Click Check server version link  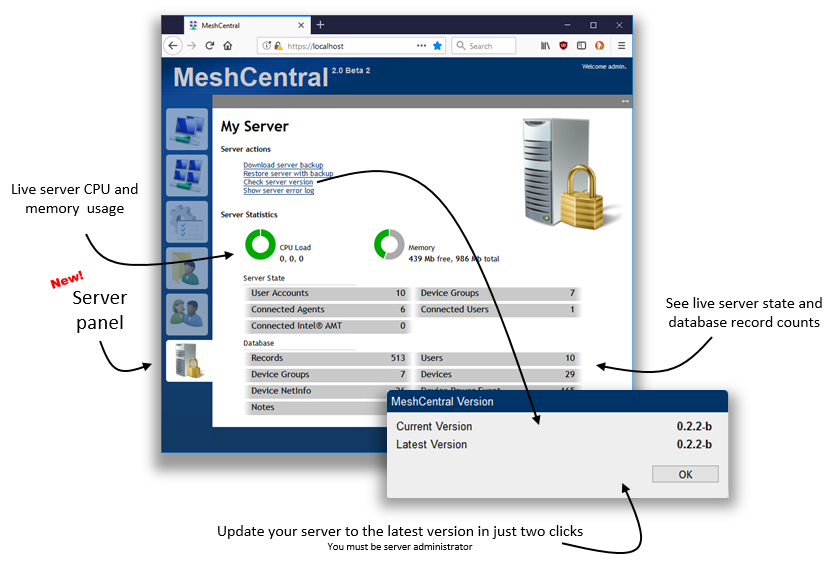(278, 182)
